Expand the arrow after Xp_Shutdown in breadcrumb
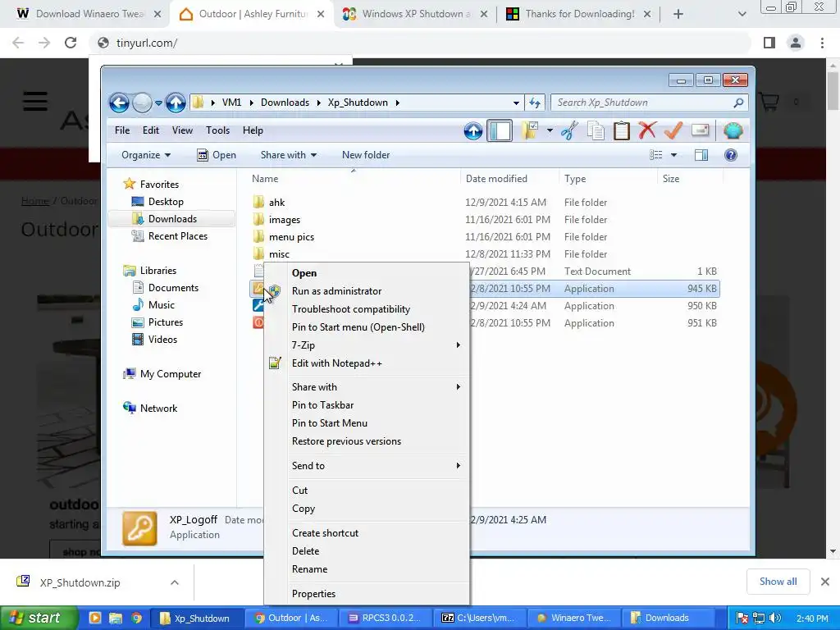Image resolution: width=840 pixels, height=630 pixels. coord(398,103)
